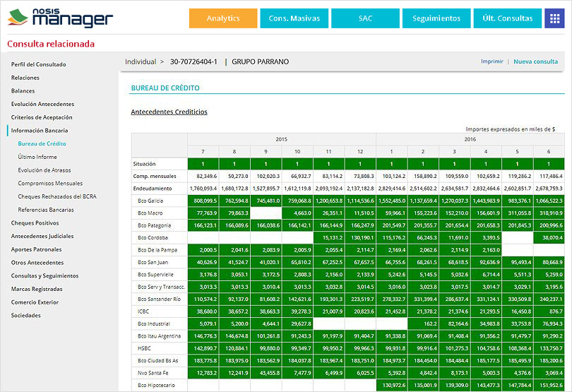
Task: Click the ID 30-70726404-1
Action: tap(193, 61)
